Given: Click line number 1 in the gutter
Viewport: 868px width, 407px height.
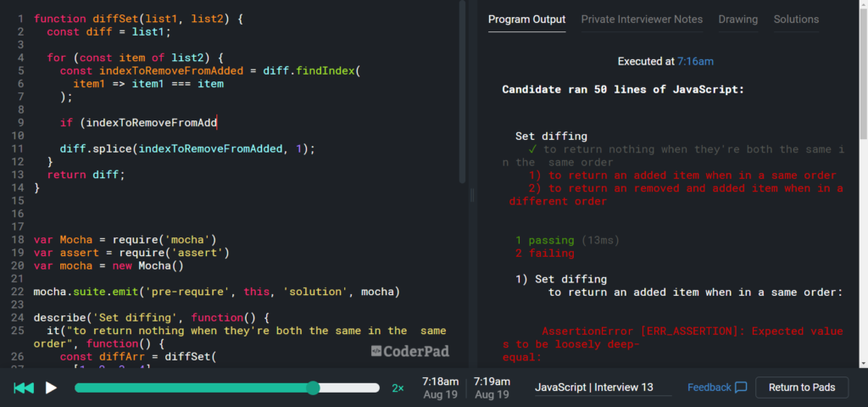Looking at the screenshot, I should (x=20, y=19).
